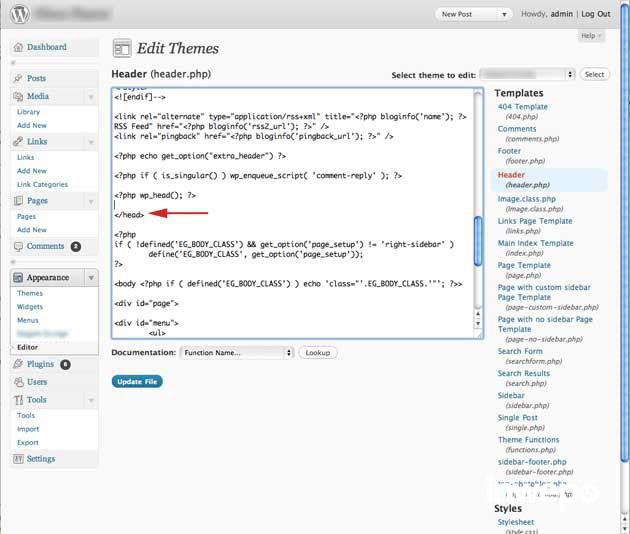Open Import under Tools

click(28, 429)
